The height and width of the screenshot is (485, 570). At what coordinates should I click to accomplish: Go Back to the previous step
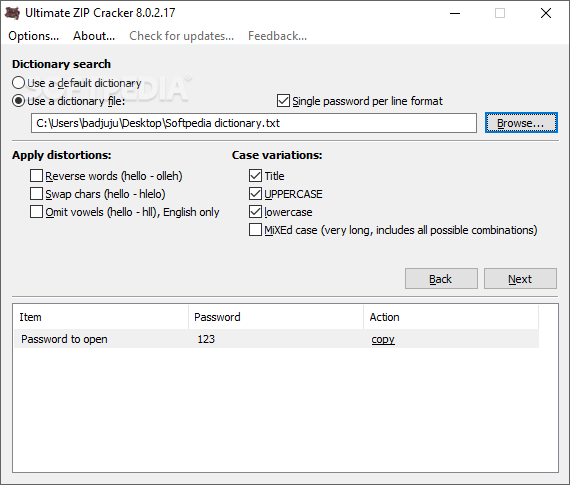tap(441, 279)
